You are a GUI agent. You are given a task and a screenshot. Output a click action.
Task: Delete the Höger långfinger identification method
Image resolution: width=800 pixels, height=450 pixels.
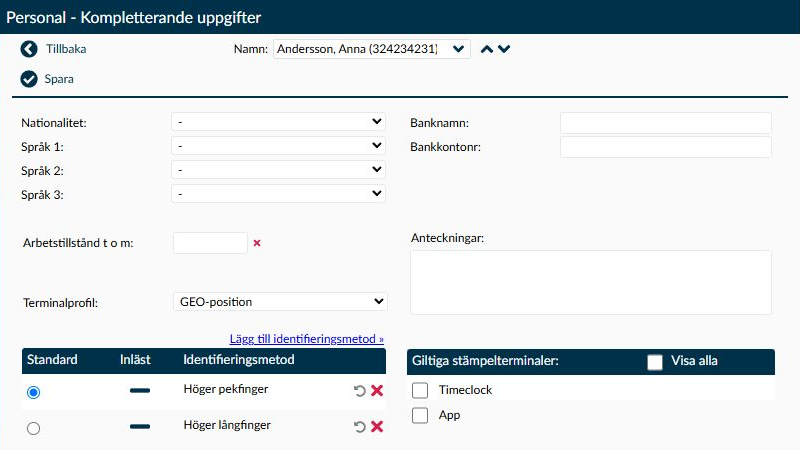(x=377, y=427)
